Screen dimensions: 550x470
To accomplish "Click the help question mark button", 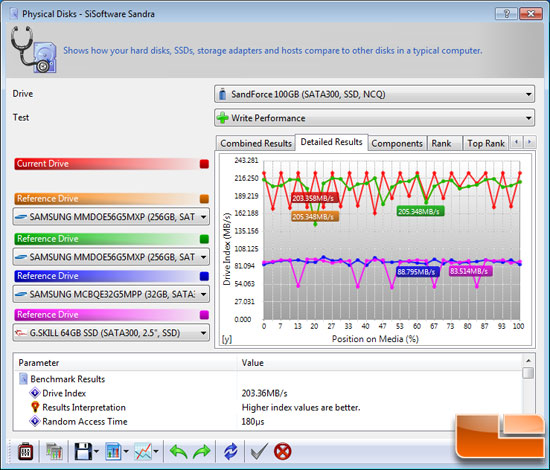I will click(506, 14).
